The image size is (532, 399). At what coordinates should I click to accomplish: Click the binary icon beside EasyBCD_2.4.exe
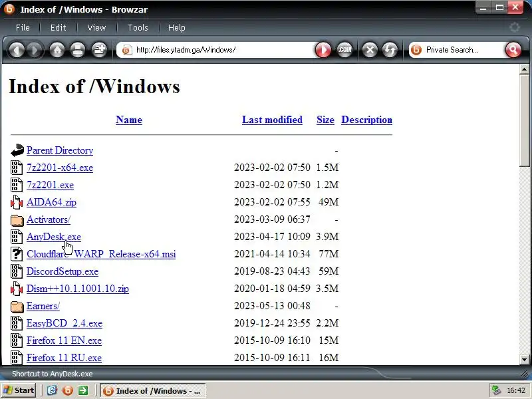tap(16, 323)
